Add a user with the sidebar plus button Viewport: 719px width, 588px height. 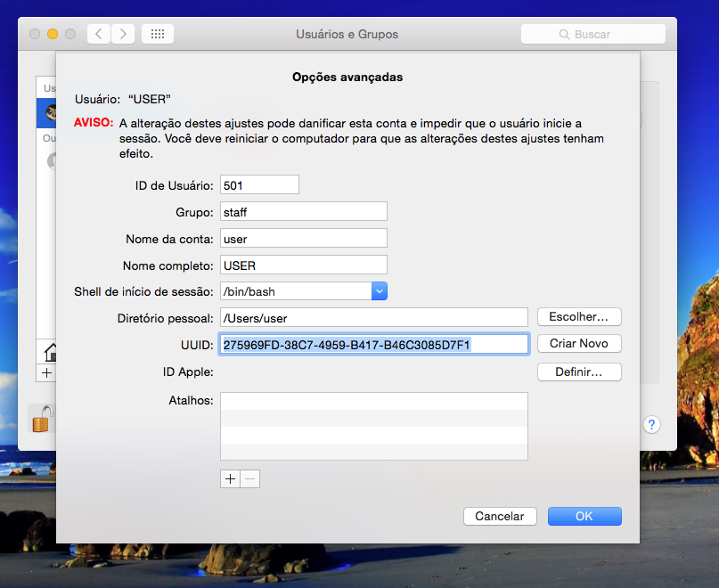[46, 373]
